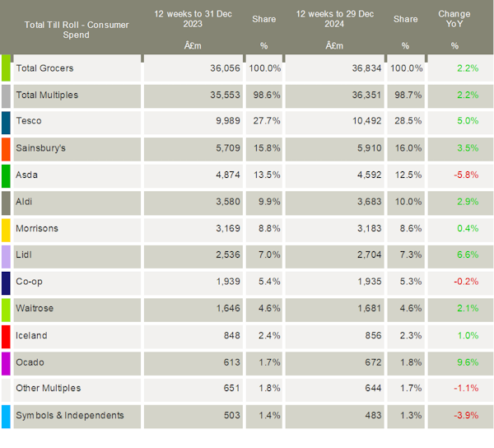The image size is (494, 448).
Task: Click the Morrisons yellow color swatch
Action: [x=6, y=230]
